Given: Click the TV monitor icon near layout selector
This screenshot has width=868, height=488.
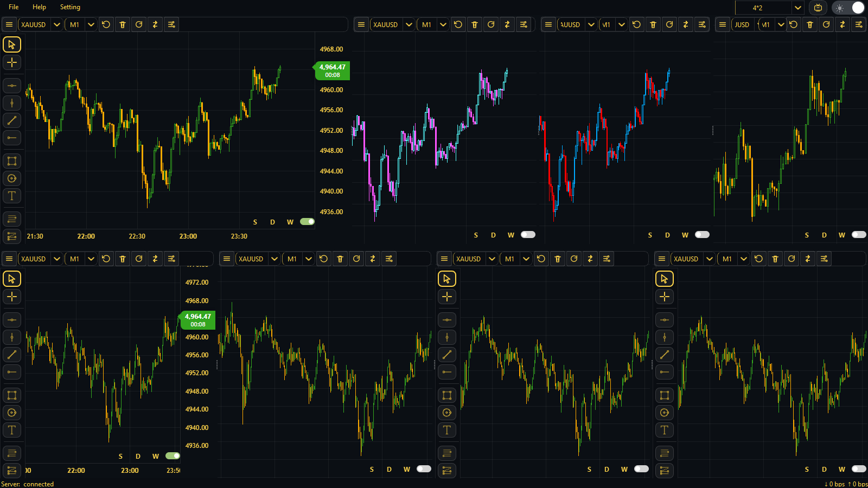Looking at the screenshot, I should [x=818, y=8].
